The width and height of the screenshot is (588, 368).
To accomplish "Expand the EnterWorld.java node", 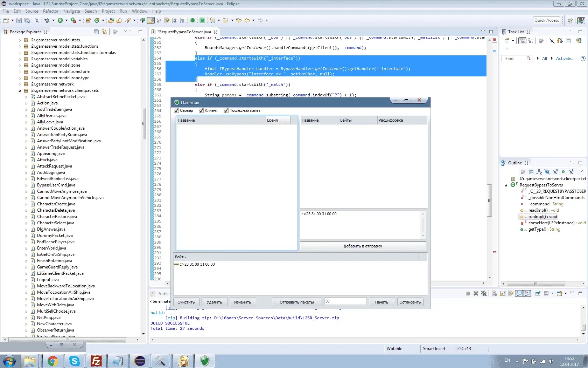I will tap(26, 248).
